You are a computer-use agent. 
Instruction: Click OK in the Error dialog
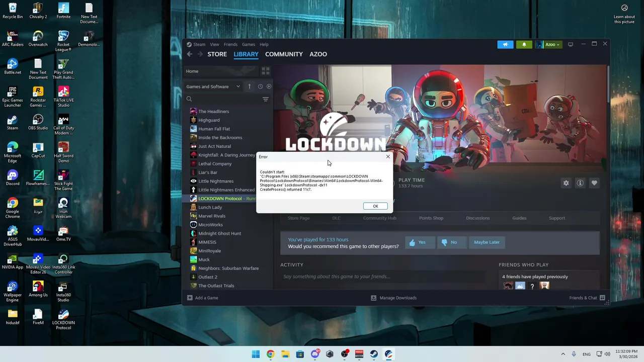click(x=375, y=206)
